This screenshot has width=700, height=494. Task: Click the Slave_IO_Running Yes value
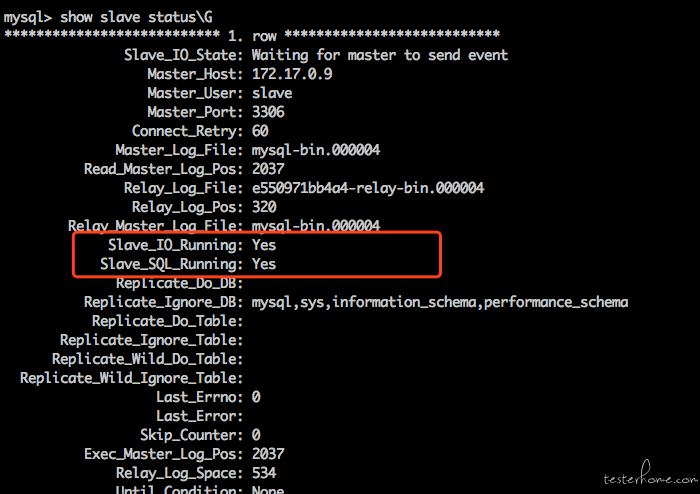pos(264,245)
